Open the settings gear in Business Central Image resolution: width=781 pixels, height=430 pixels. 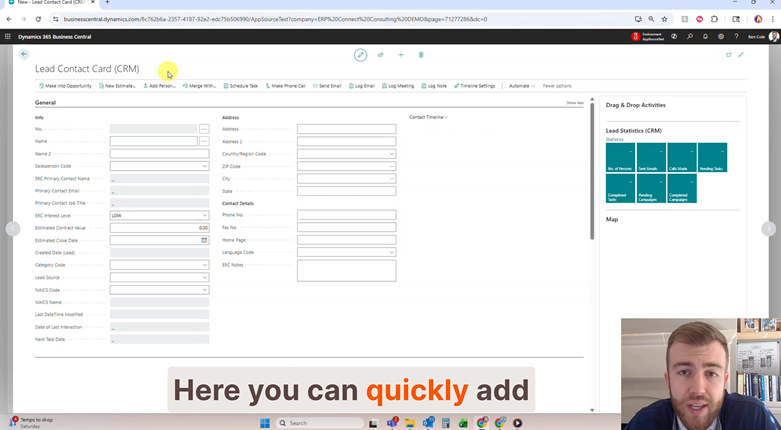pyautogui.click(x=721, y=36)
